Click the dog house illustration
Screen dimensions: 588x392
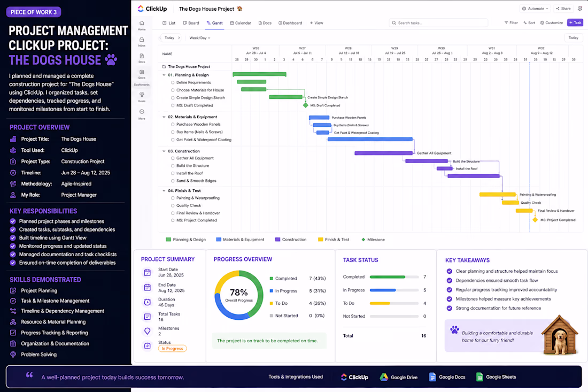pos(560,335)
